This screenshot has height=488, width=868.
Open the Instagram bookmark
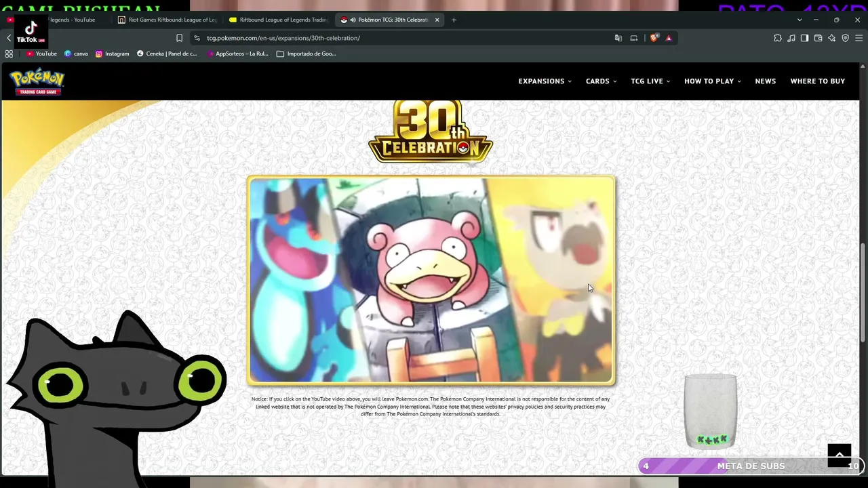click(112, 54)
